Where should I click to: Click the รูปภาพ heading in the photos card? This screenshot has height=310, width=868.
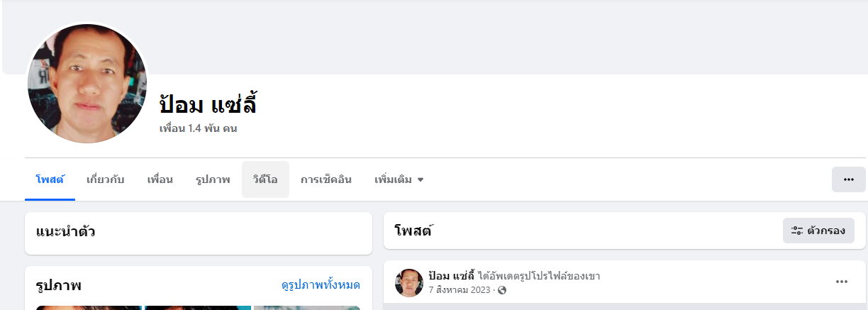[59, 285]
